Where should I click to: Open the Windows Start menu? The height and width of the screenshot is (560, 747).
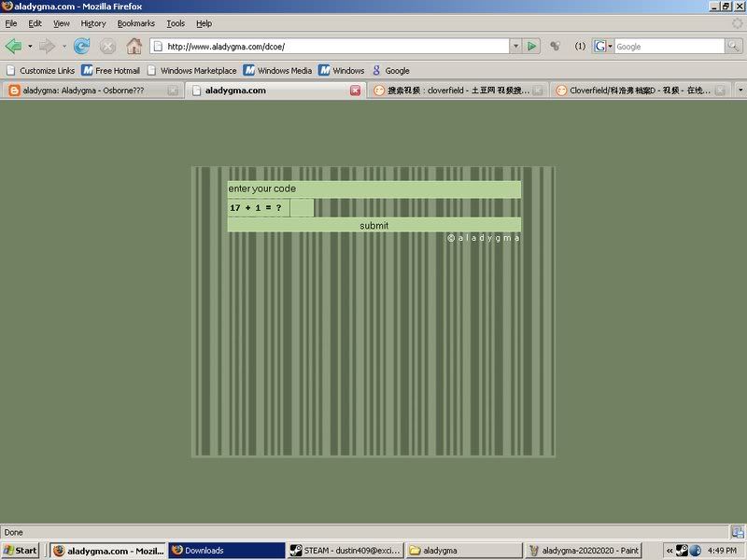coord(21,550)
